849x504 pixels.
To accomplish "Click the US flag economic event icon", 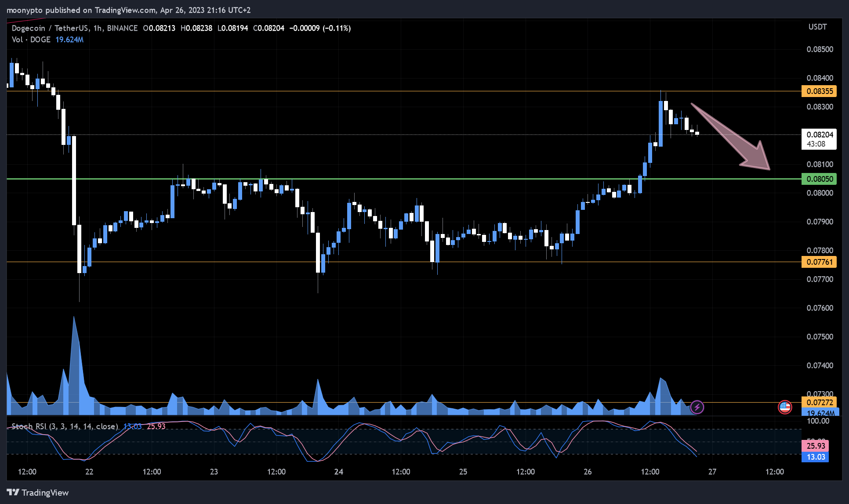I will 785,407.
